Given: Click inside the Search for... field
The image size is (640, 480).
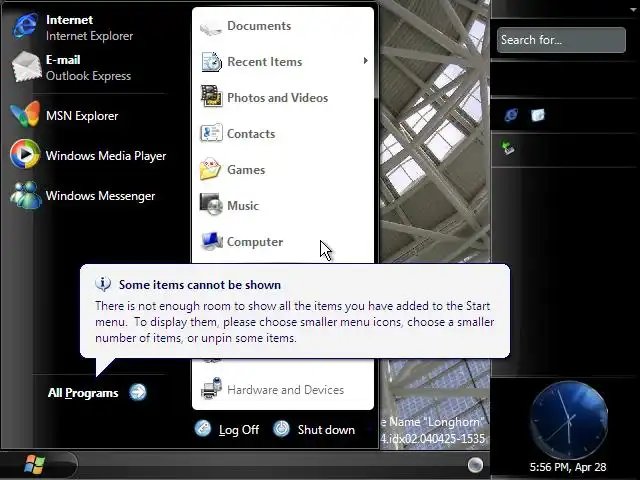Looking at the screenshot, I should click(x=561, y=40).
